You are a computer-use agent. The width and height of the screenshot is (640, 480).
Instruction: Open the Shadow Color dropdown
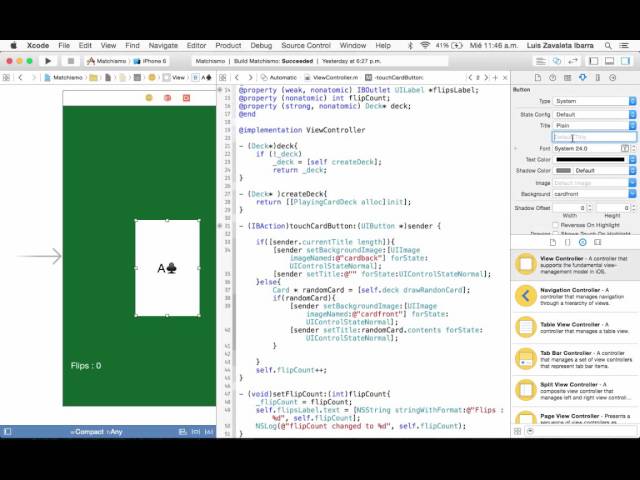click(x=632, y=171)
